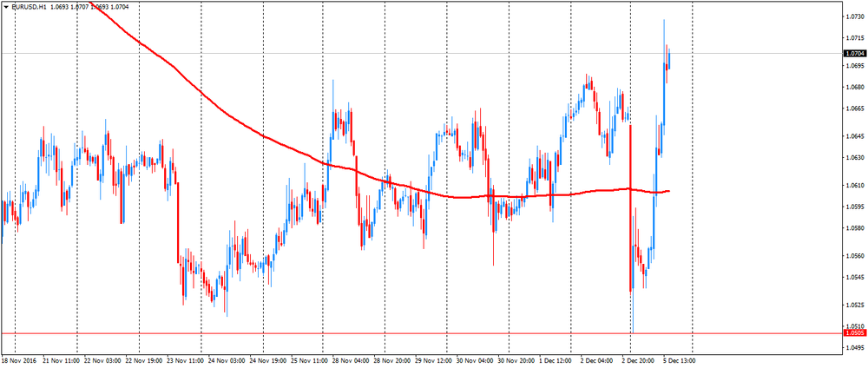Select the red 1.0505 price level label
The width and height of the screenshot is (868, 368).
tap(854, 333)
